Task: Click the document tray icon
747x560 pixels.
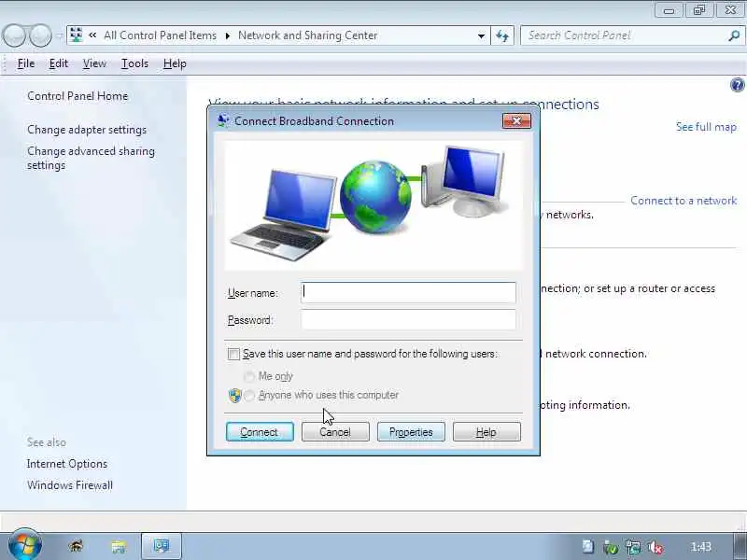Action: click(x=588, y=547)
